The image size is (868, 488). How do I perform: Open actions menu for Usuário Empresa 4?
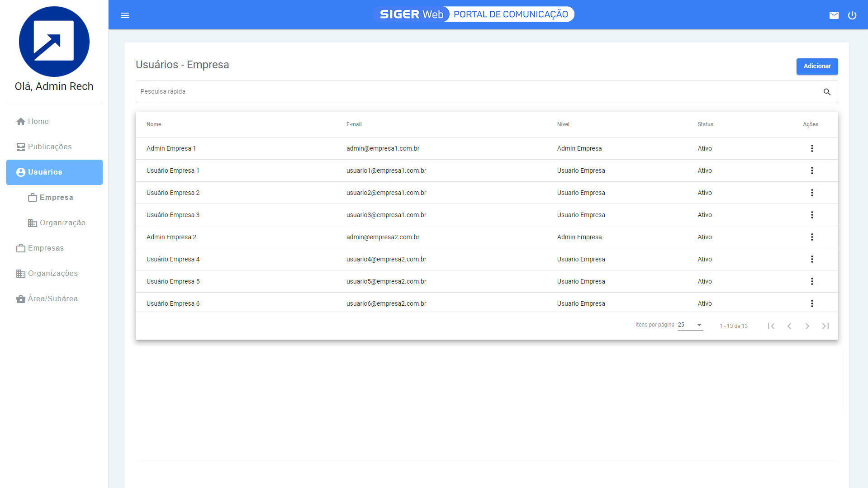[812, 259]
